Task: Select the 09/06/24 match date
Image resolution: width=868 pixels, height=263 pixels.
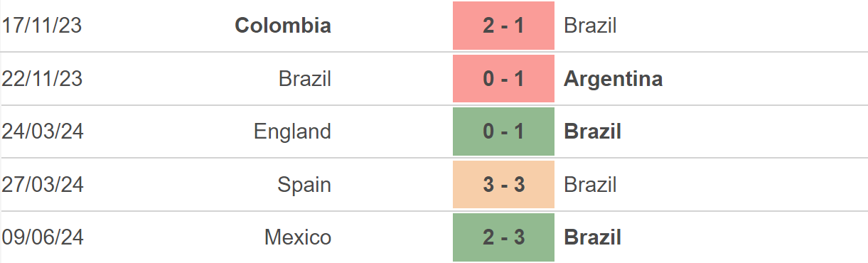Action: (43, 237)
